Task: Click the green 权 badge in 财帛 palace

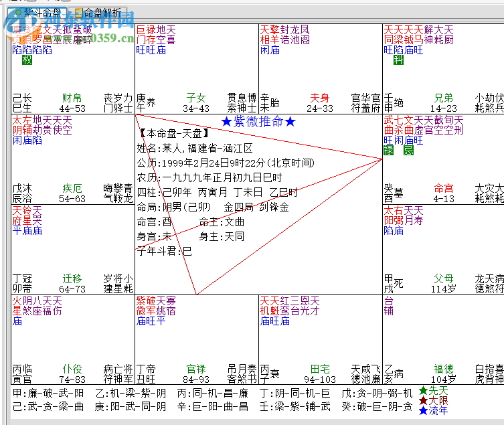Action: click(27, 60)
